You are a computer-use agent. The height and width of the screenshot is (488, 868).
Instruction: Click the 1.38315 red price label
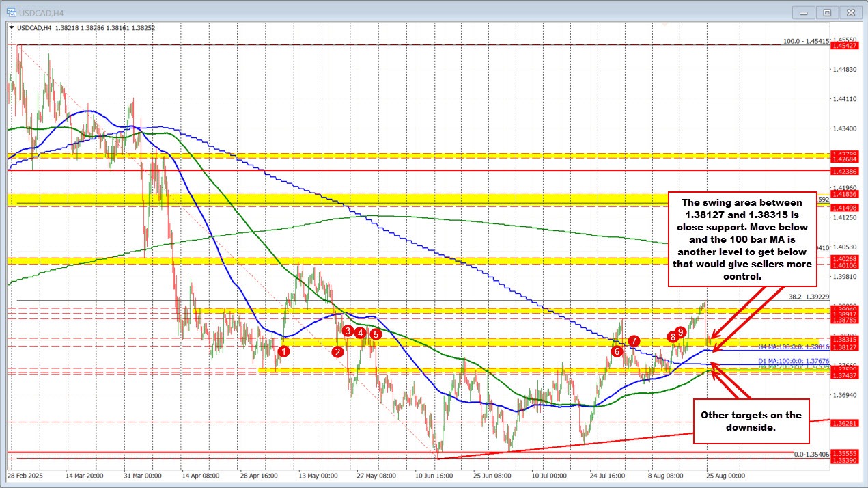click(x=845, y=339)
